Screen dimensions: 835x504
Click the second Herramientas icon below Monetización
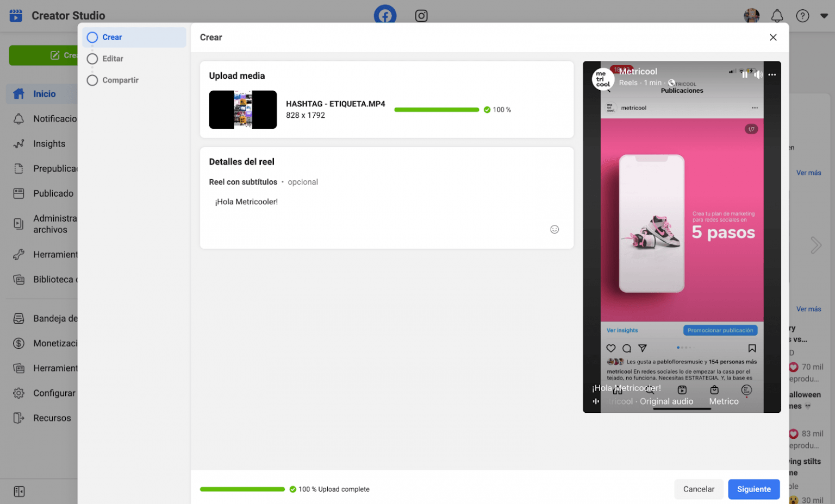(x=19, y=368)
